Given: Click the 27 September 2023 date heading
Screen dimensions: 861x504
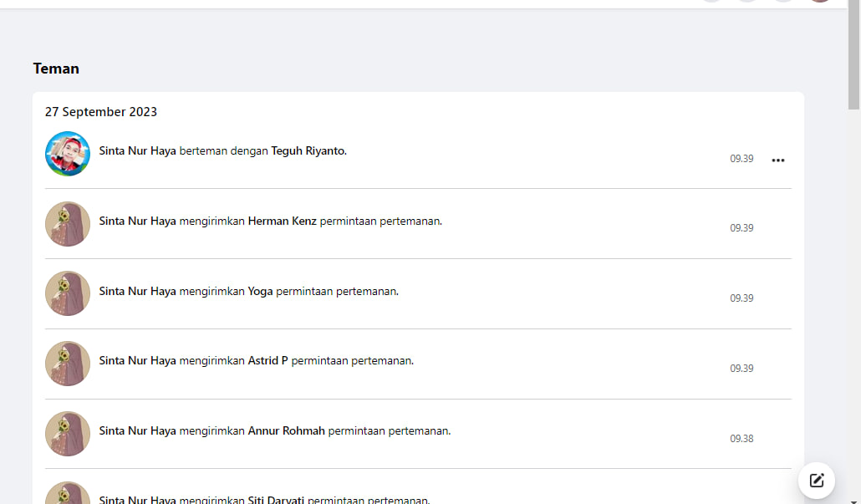Looking at the screenshot, I should point(101,112).
